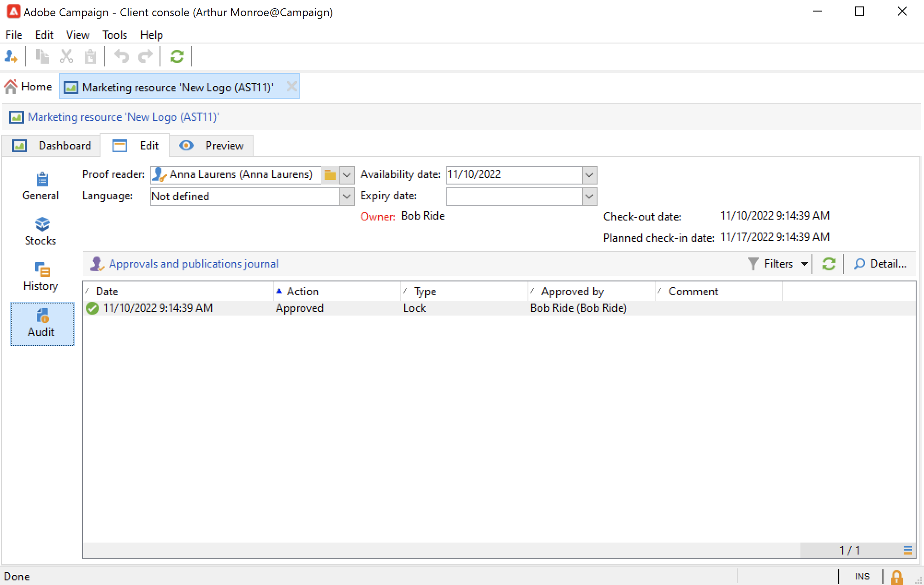
Task: Open the Language dropdown
Action: [347, 197]
